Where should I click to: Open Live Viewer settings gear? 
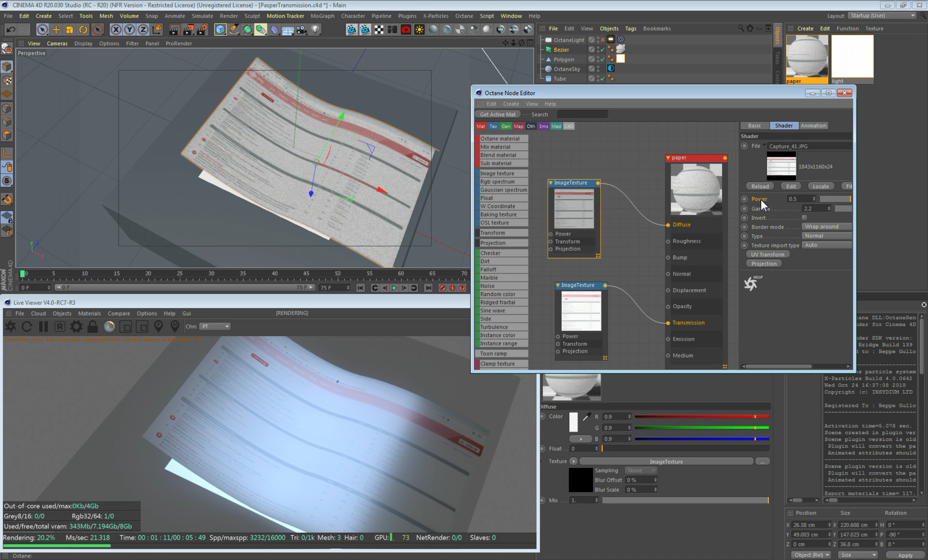pos(76,326)
